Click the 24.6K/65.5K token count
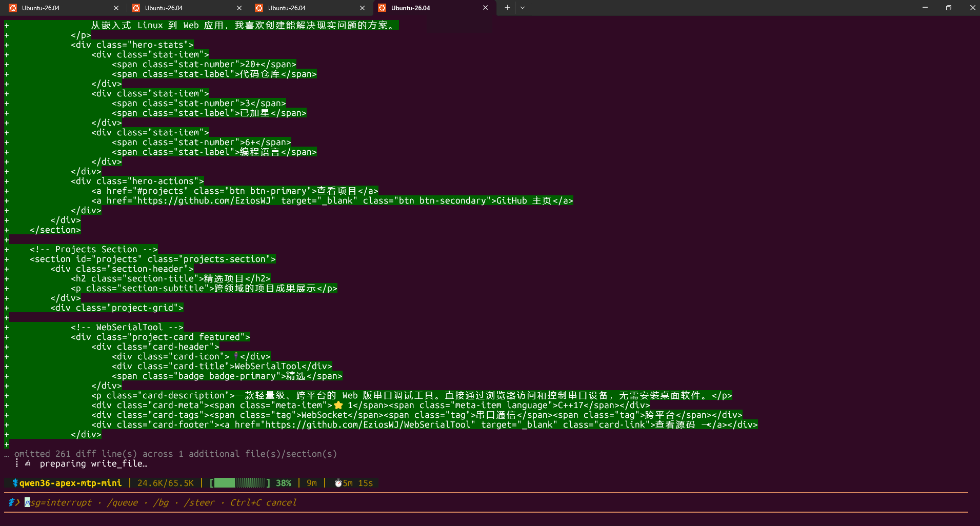This screenshot has height=526, width=980. pos(166,483)
